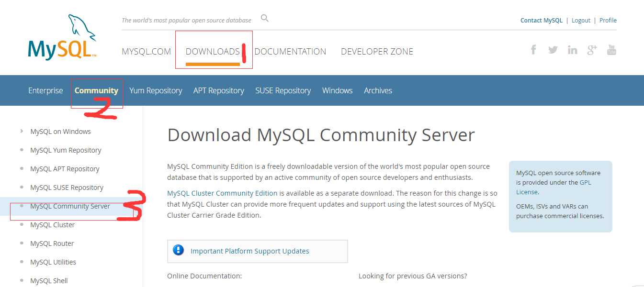Open the DOWNLOADS top menu

pos(213,52)
